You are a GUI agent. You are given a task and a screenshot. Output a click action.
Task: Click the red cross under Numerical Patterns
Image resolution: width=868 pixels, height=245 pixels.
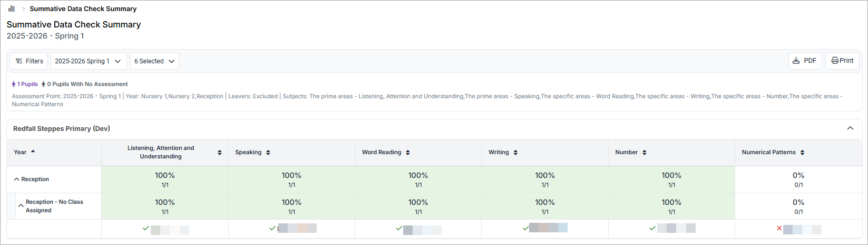(x=779, y=229)
